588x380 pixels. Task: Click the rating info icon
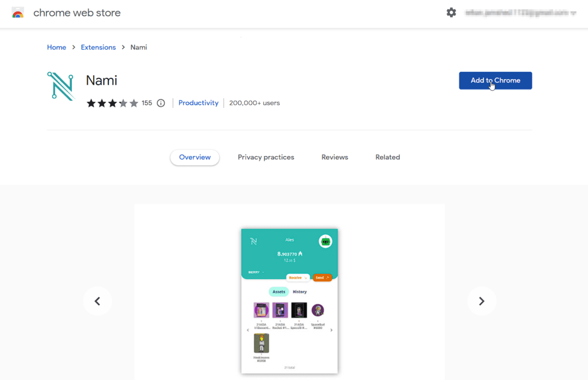(x=161, y=103)
